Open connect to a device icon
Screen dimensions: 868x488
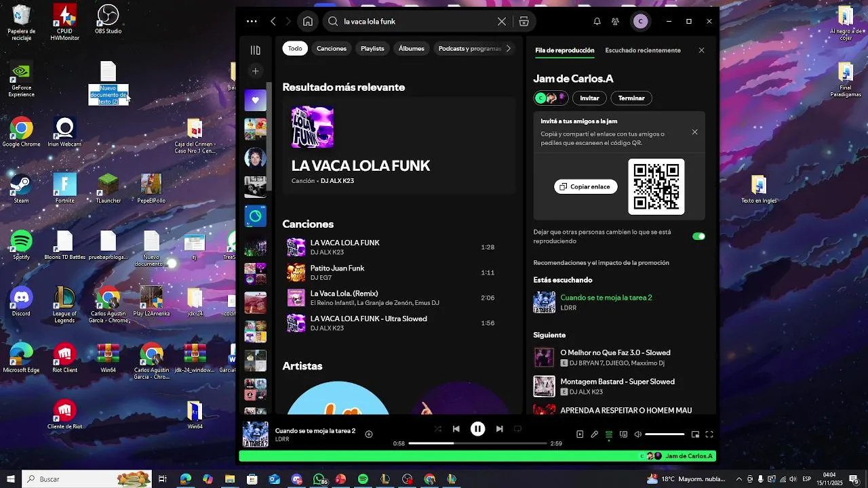[624, 434]
